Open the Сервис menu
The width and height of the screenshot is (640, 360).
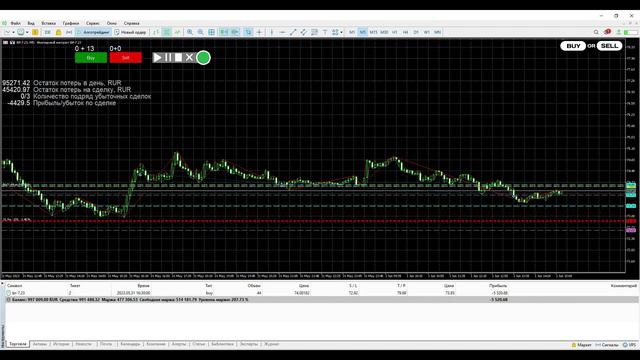[x=93, y=23]
